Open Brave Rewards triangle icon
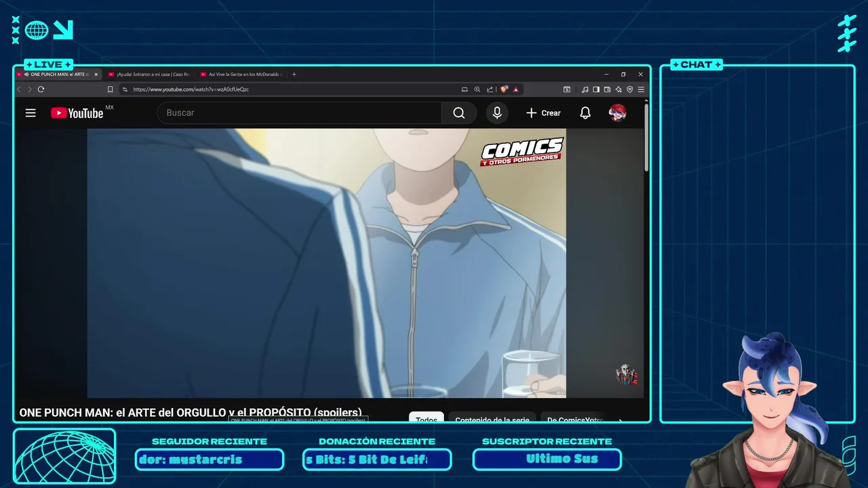 click(515, 89)
